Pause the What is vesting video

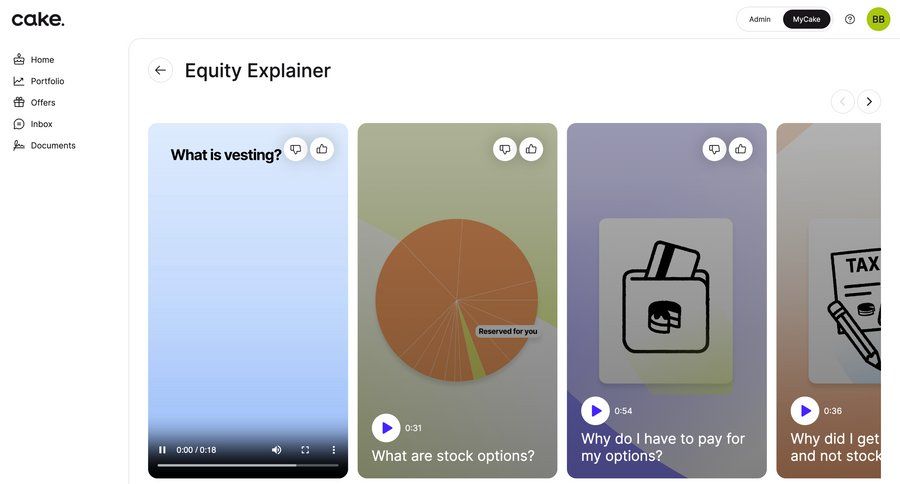point(163,450)
